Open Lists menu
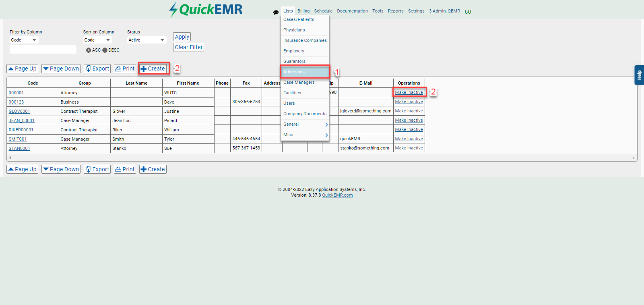644x305 pixels. (x=288, y=11)
